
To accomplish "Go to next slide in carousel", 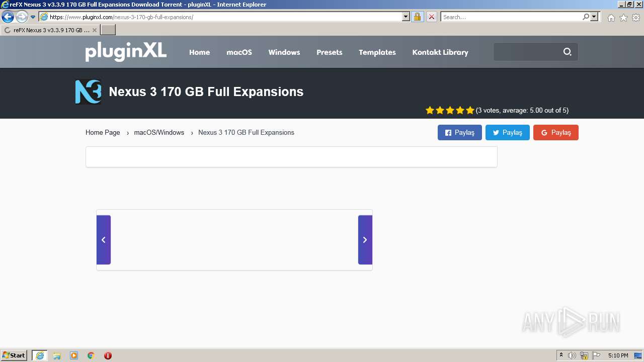I will coord(365,240).
